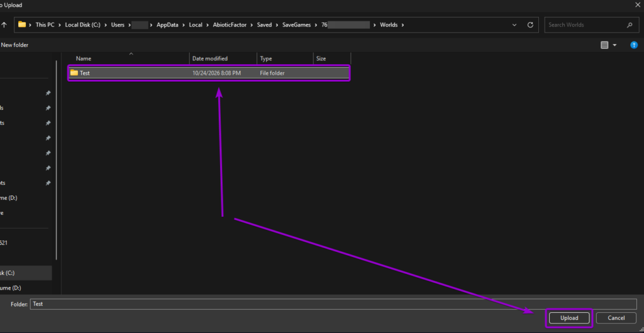This screenshot has height=333, width=644.
Task: Go to the Local breadcrumb segment
Action: tap(196, 25)
